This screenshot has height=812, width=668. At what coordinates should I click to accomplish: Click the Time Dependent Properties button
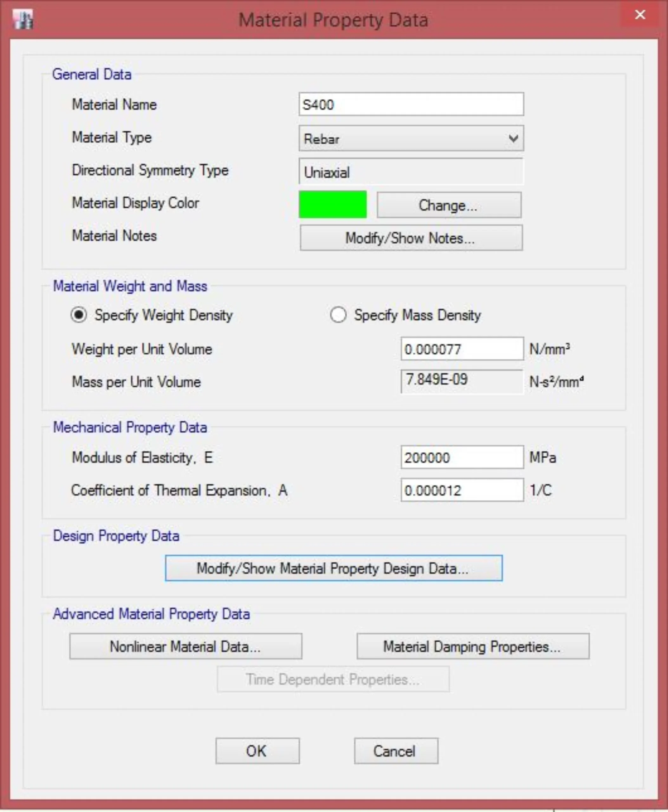[x=333, y=679]
